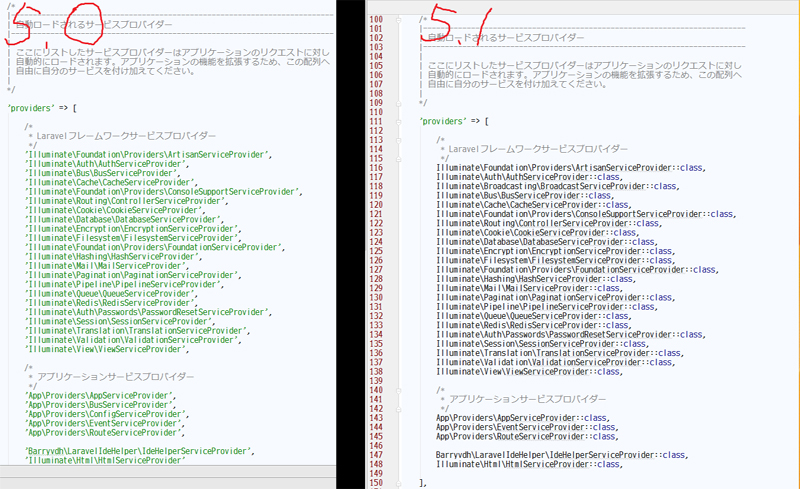Viewport: 800px width, 489px height.
Task: Click quoted 'Illuminate\Cookie\CookieServiceProvider' line
Action: pos(115,210)
